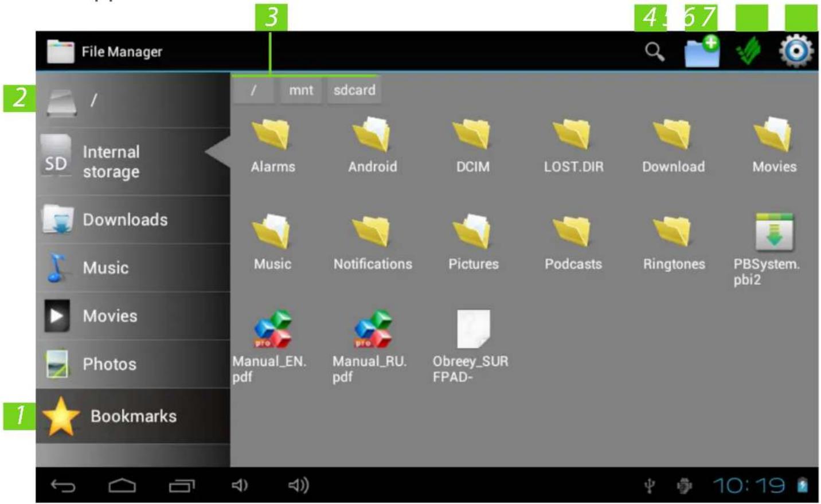This screenshot has height=504, width=821.
Task: Open the Download folder
Action: coord(673,145)
